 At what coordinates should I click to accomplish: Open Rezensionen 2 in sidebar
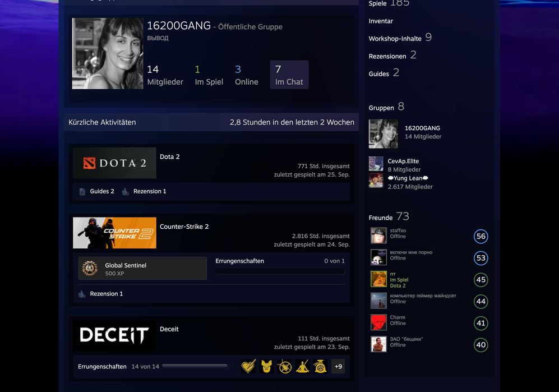click(x=392, y=56)
